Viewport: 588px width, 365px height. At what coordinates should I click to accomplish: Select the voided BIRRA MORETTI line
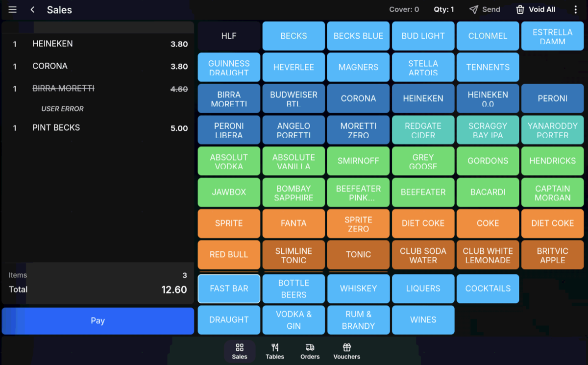click(98, 89)
